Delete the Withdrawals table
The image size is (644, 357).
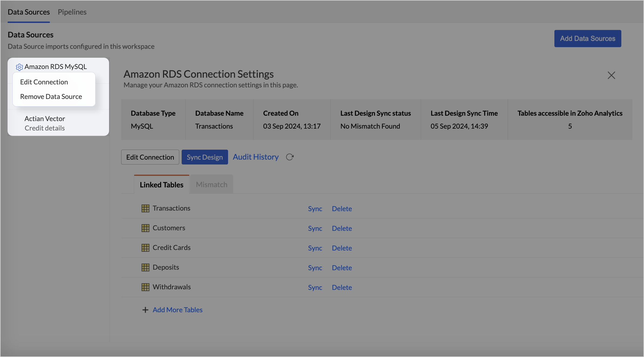coord(342,287)
